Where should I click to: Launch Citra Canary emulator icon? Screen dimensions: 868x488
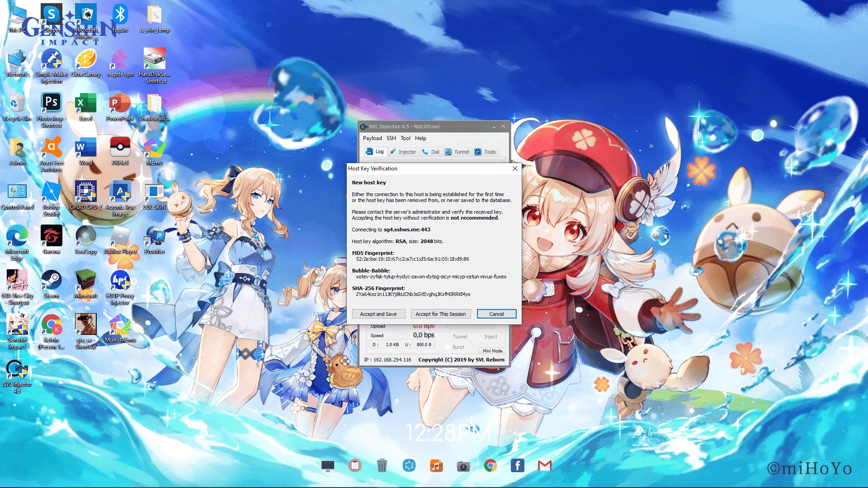(86, 63)
